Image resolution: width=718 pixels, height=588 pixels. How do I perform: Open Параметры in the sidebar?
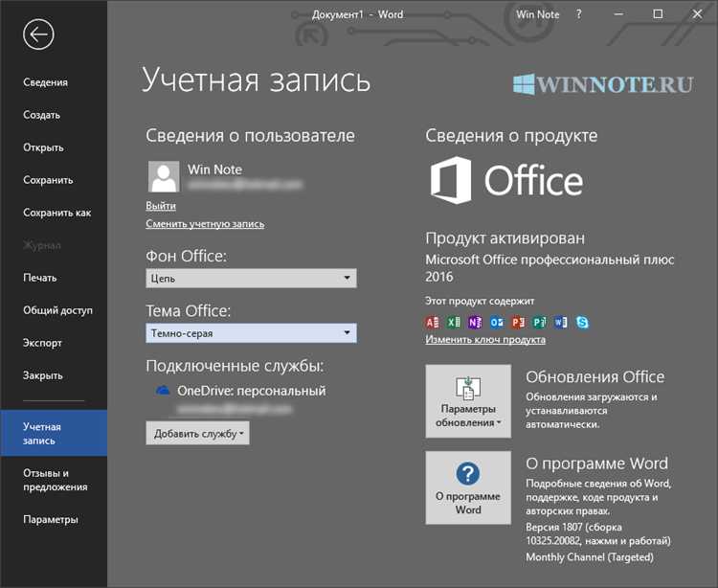pos(51,519)
